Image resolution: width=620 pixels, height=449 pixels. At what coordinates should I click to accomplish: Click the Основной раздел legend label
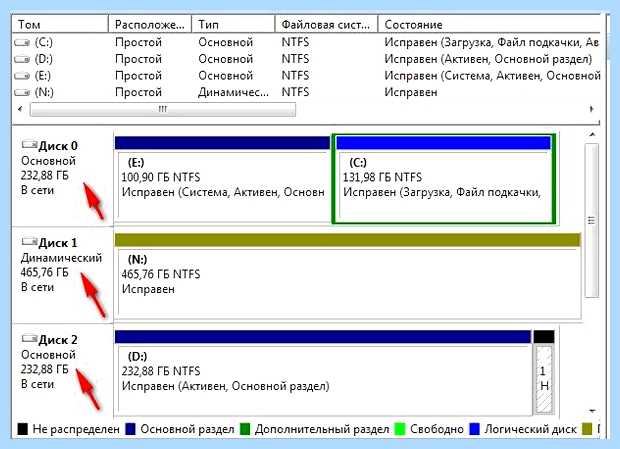tap(187, 429)
